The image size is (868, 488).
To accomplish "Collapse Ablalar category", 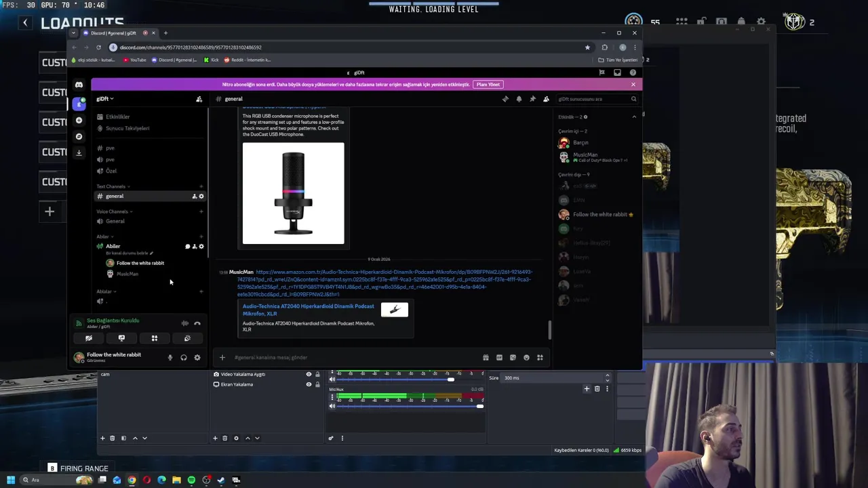I will 106,291.
